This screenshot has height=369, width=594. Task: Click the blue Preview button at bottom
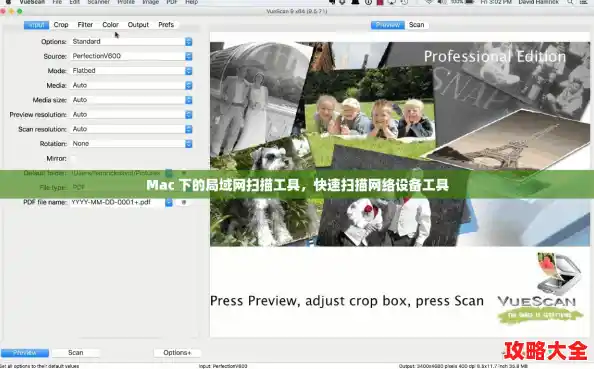click(x=25, y=353)
